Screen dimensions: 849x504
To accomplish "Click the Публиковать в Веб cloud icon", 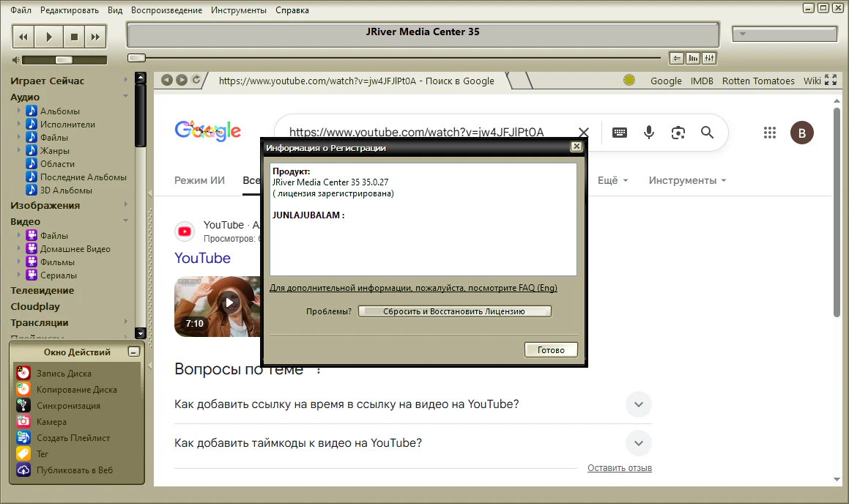I will pos(23,470).
